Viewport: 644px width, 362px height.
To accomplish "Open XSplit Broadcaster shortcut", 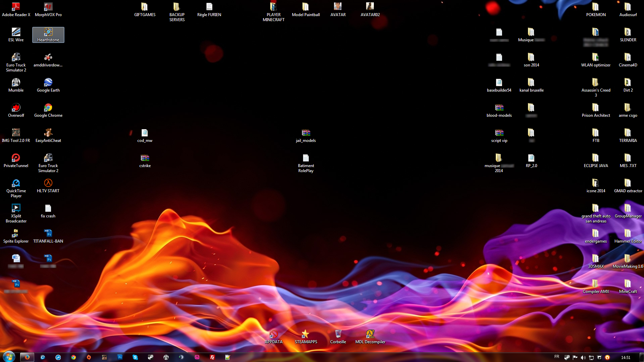I will coord(16,213).
